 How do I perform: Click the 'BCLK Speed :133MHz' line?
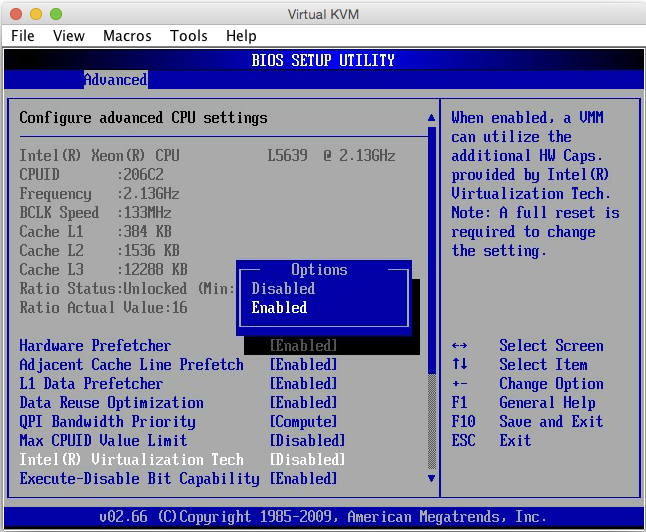95,213
